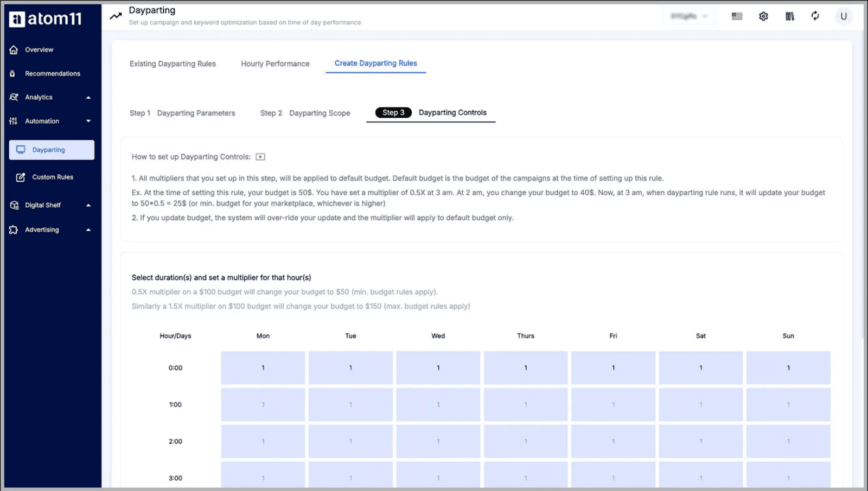The height and width of the screenshot is (491, 868).
Task: Expand the Analytics menu
Action: click(88, 97)
